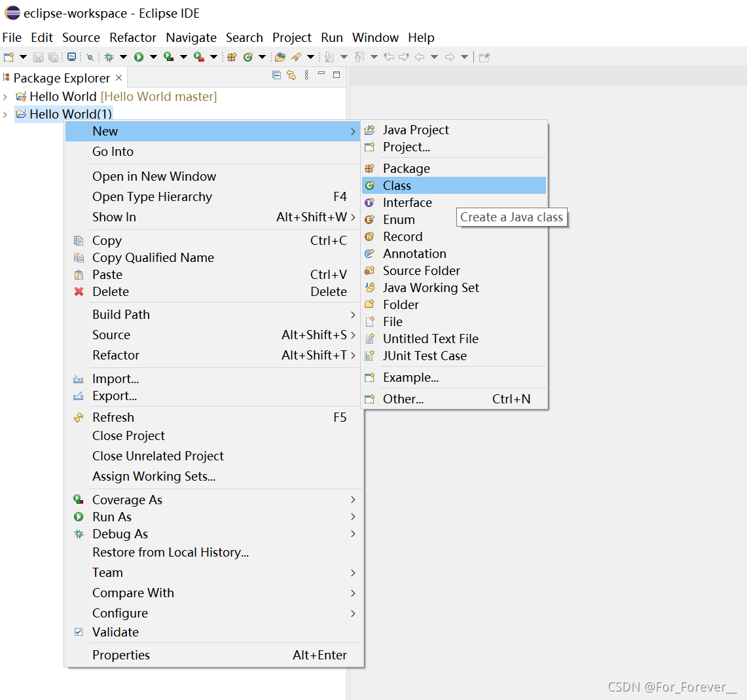Image resolution: width=747 pixels, height=700 pixels.
Task: Expand the Run As submenu
Action: pyautogui.click(x=213, y=517)
